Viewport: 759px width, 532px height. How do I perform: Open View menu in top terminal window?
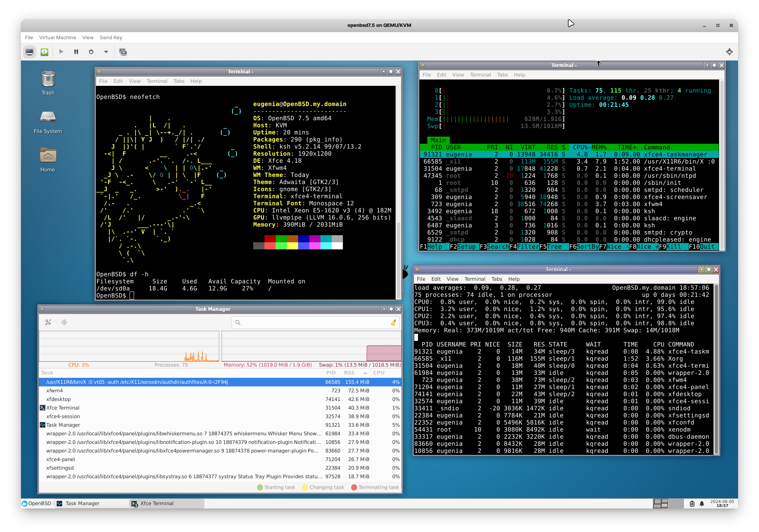point(452,279)
